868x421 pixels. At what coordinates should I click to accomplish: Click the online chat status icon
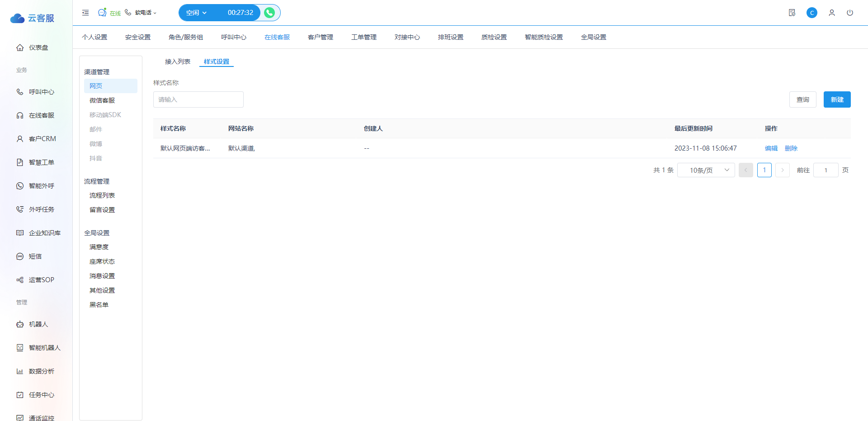pos(102,12)
